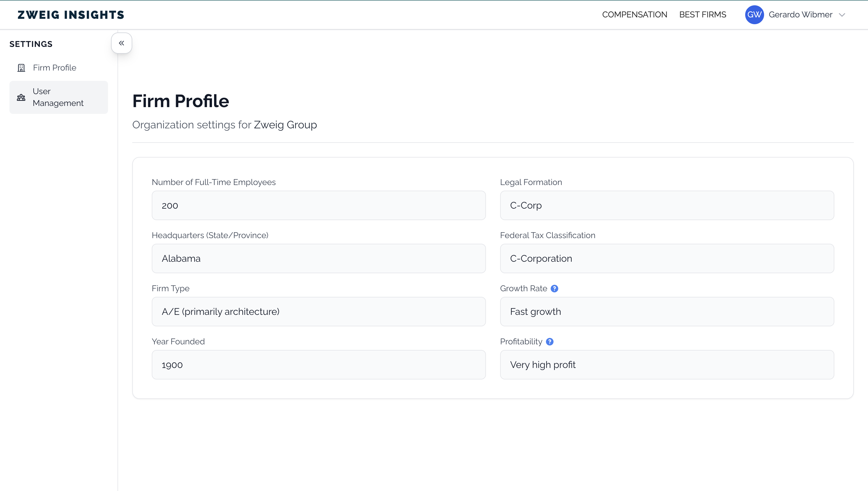868x491 pixels.
Task: Click the Profitability help icon
Action: (549, 342)
